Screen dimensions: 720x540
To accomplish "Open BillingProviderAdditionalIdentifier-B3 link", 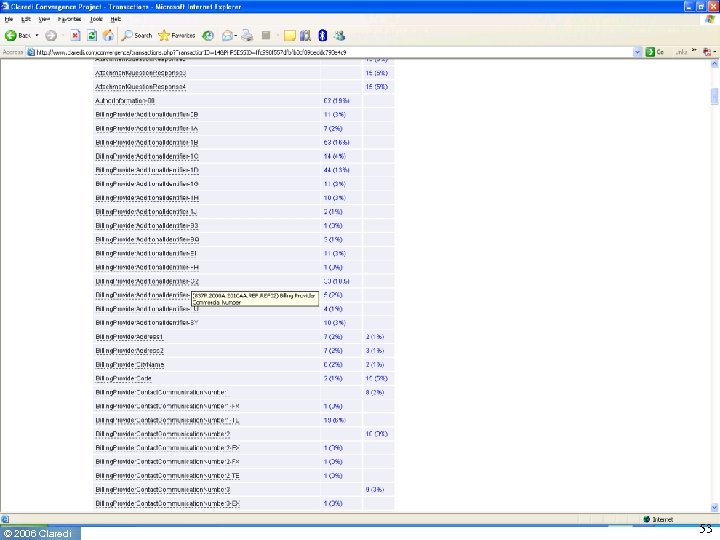I will [146, 225].
